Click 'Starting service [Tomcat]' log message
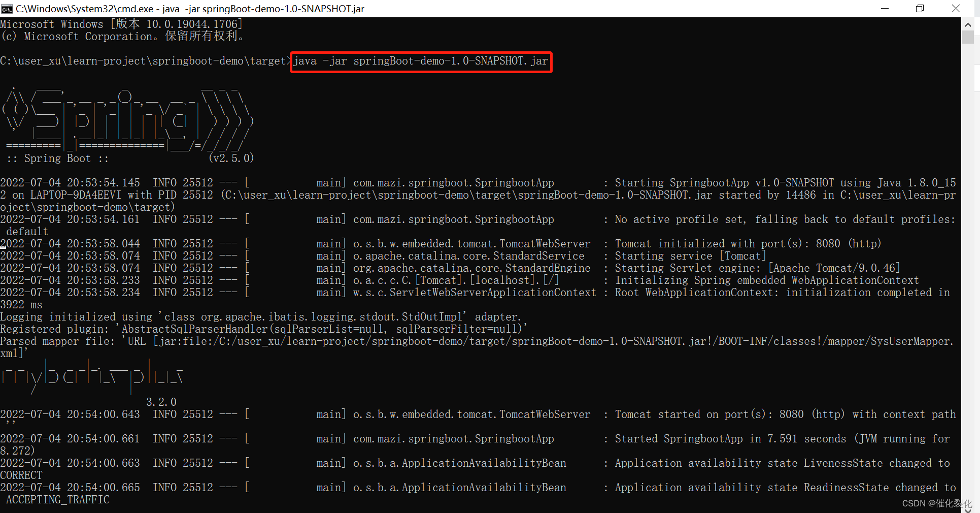980x513 pixels. tap(690, 256)
